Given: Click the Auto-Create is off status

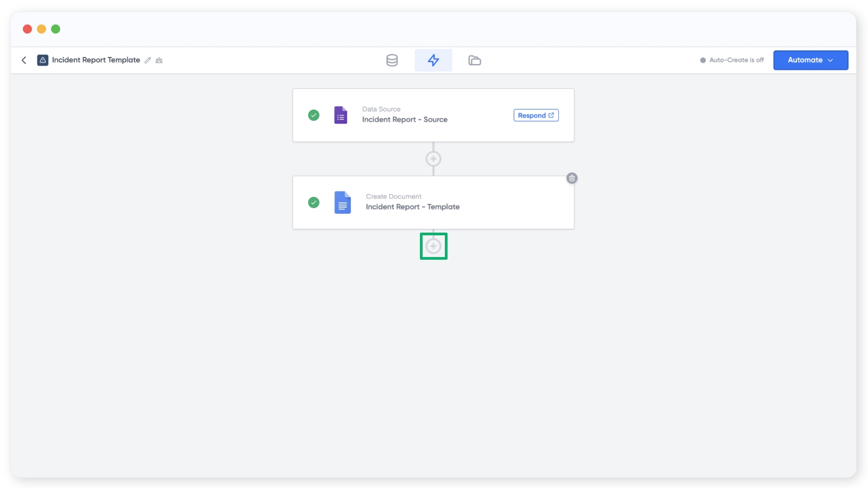Looking at the screenshot, I should coord(732,60).
